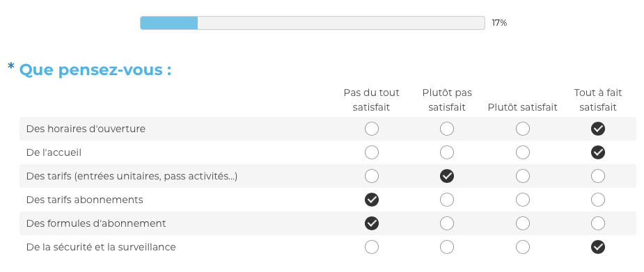Select 'Pas du tout satisfait' for sécurité et surveillance
The height and width of the screenshot is (272, 644).
[x=372, y=247]
